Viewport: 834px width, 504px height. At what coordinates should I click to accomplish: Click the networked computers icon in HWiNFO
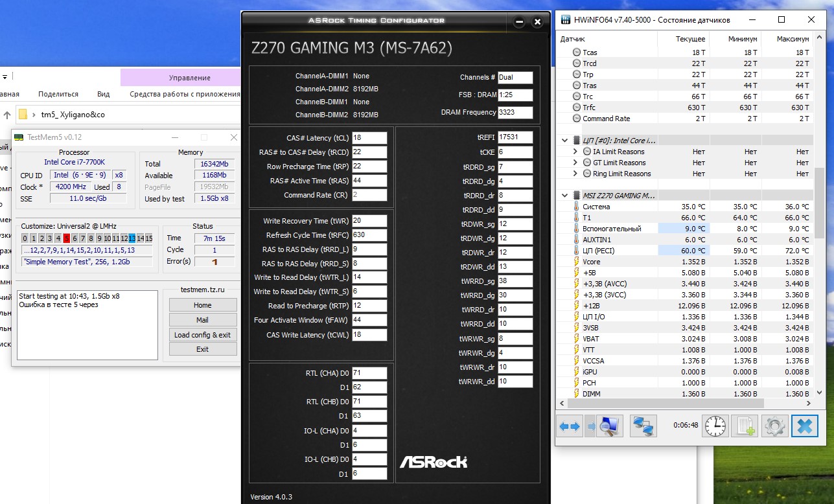point(644,426)
